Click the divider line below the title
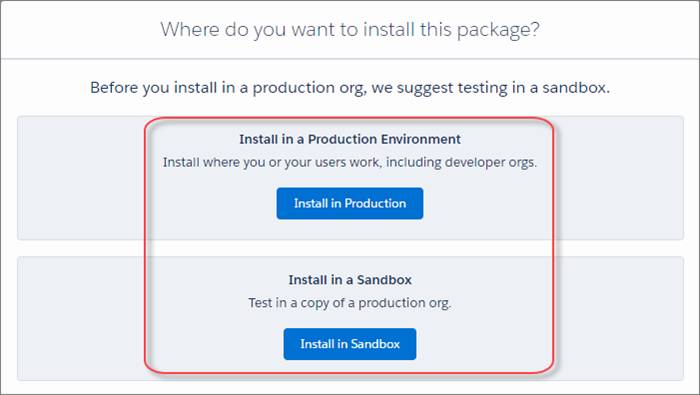The height and width of the screenshot is (395, 700). [x=350, y=58]
